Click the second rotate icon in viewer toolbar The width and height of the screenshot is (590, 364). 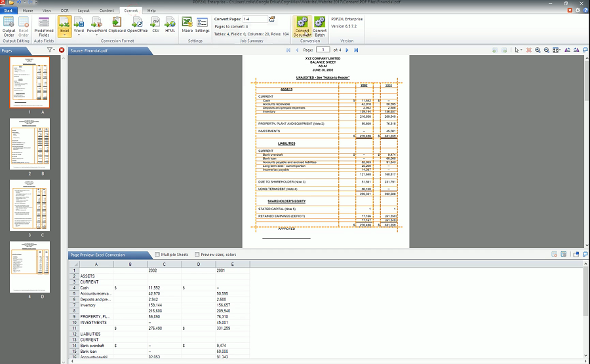[x=576, y=50]
